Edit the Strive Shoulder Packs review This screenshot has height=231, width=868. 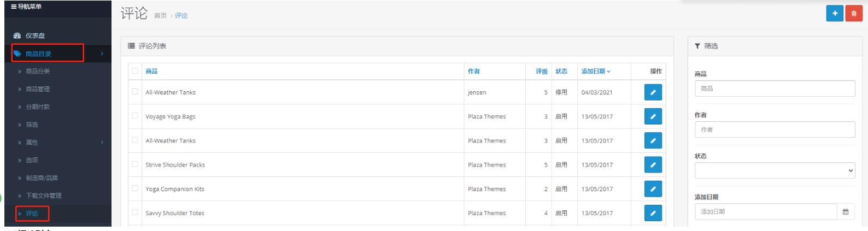(x=653, y=165)
